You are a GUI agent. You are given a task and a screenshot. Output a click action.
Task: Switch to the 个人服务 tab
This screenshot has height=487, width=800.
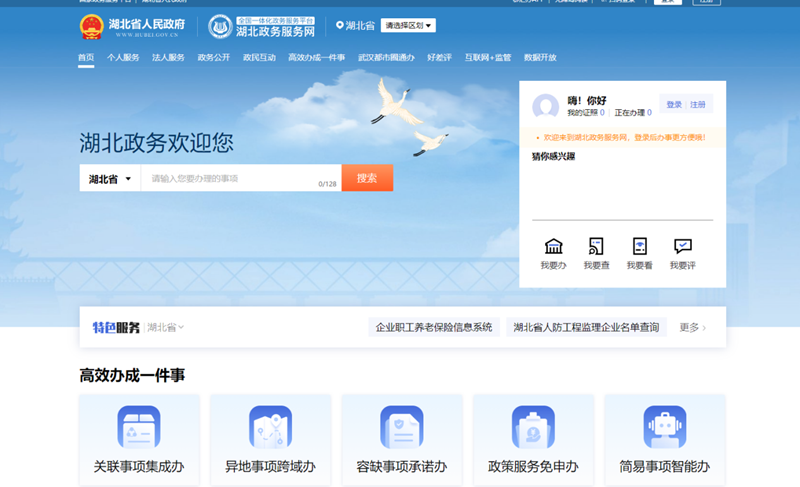[x=123, y=58]
